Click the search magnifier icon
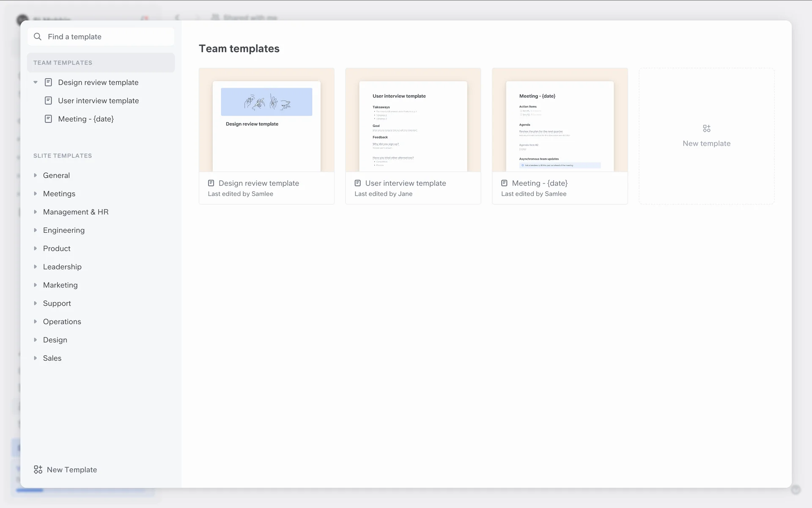The image size is (812, 508). point(38,37)
